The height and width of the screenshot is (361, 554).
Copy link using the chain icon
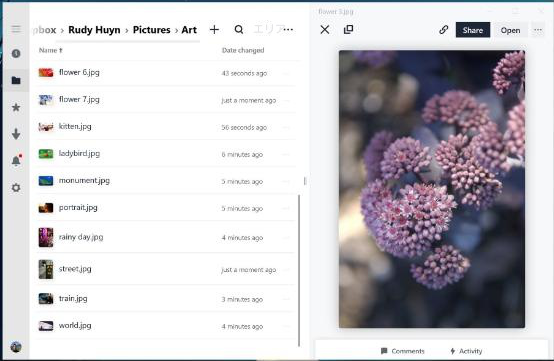[444, 30]
